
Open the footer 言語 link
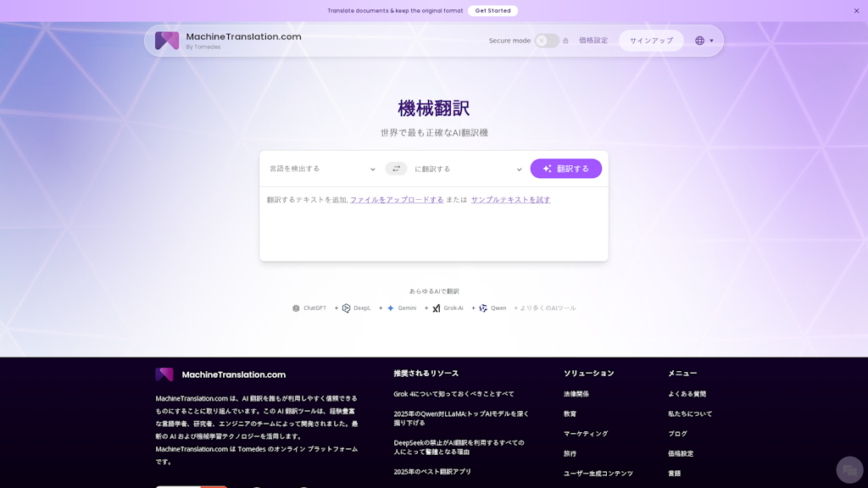(x=674, y=474)
